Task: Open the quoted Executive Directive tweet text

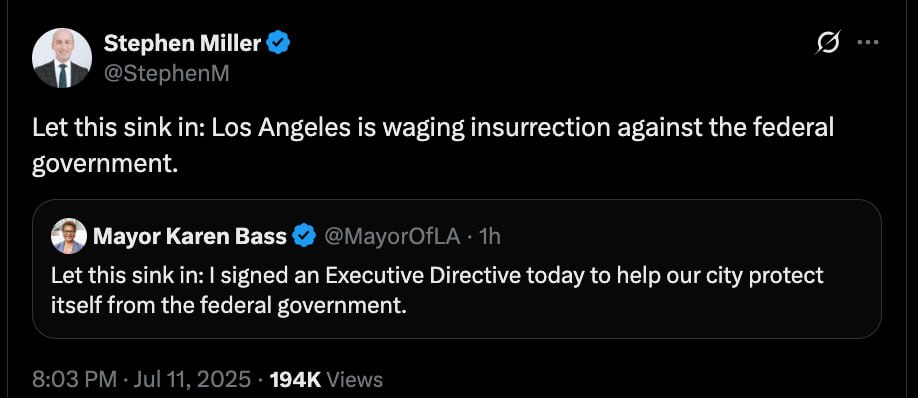Action: point(437,290)
